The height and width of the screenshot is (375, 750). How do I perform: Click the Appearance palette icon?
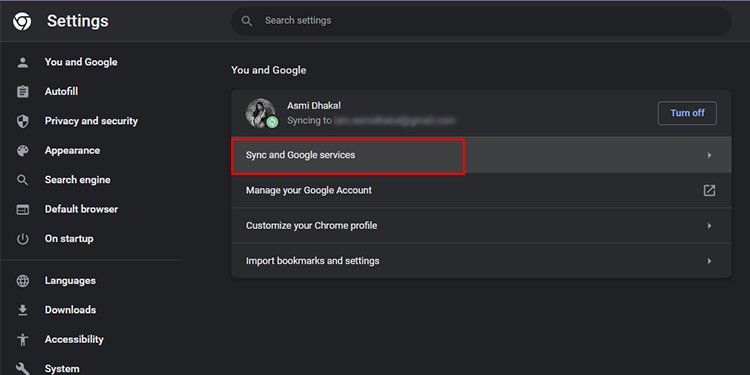point(22,151)
